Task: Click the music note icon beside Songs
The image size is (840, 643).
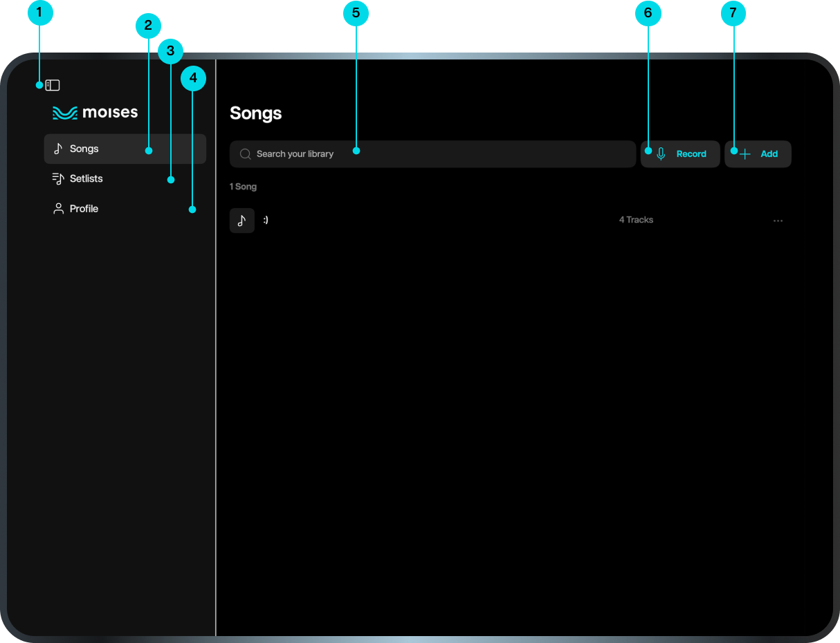Action: coord(58,149)
